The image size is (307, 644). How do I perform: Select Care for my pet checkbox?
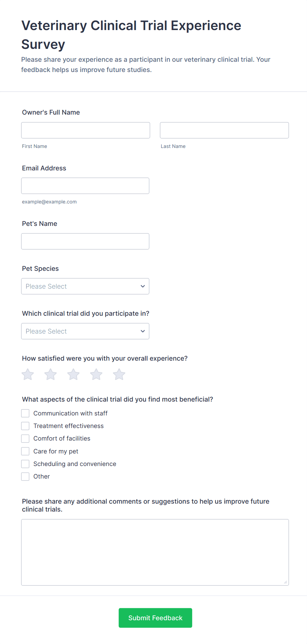[x=25, y=451]
